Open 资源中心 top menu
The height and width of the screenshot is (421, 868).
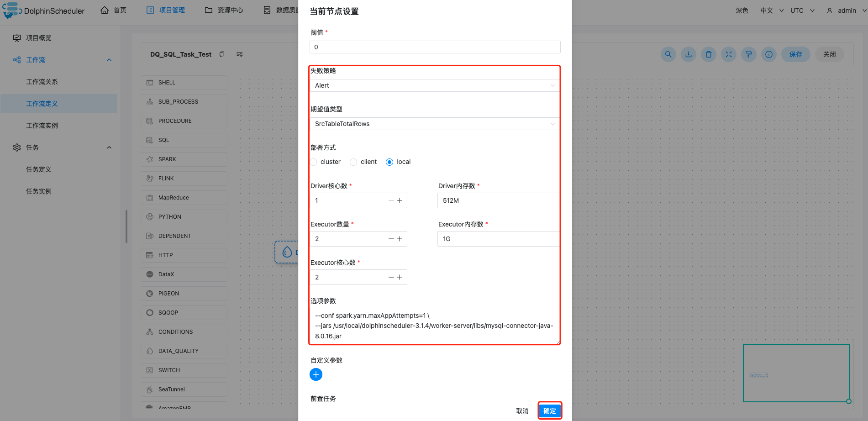point(224,10)
